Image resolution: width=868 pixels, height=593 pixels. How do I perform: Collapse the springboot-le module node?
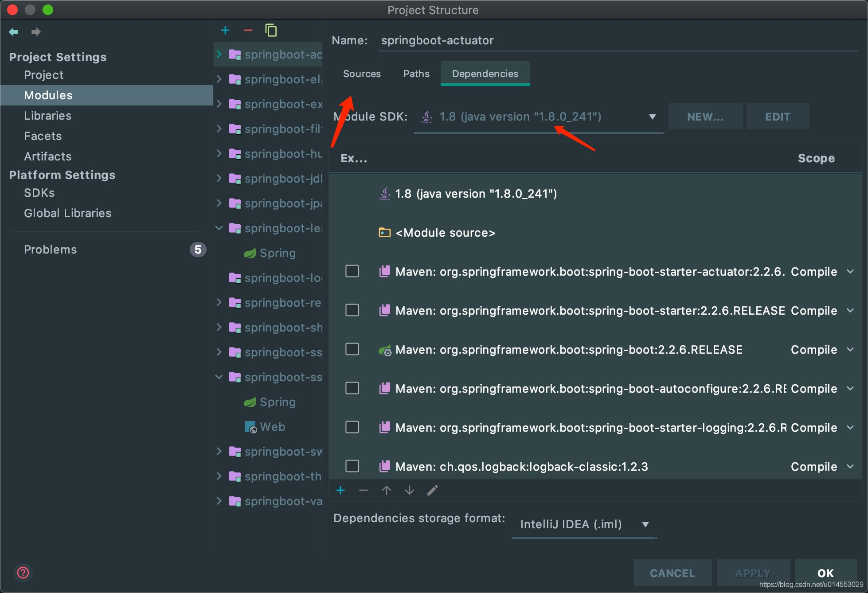(219, 228)
